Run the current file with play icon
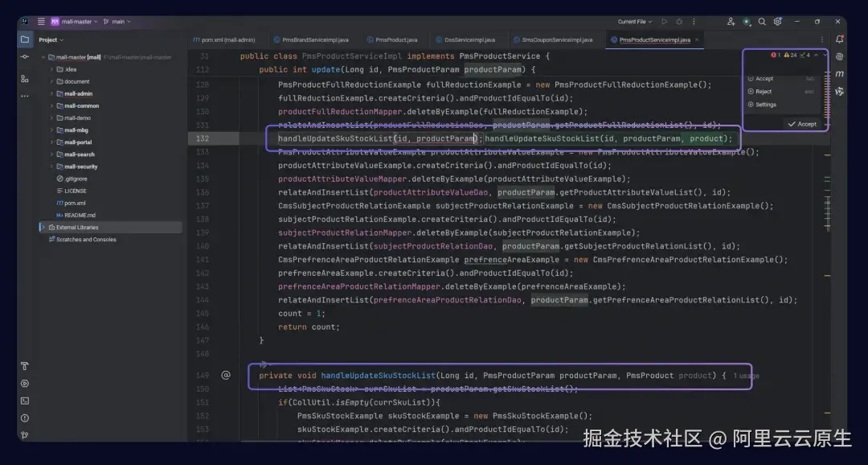The image size is (868, 465). point(665,22)
